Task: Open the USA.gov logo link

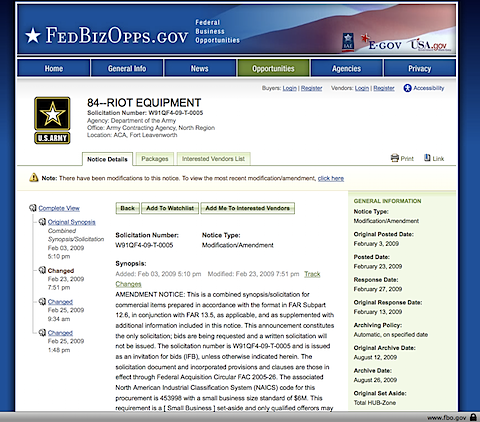Action: (430, 45)
